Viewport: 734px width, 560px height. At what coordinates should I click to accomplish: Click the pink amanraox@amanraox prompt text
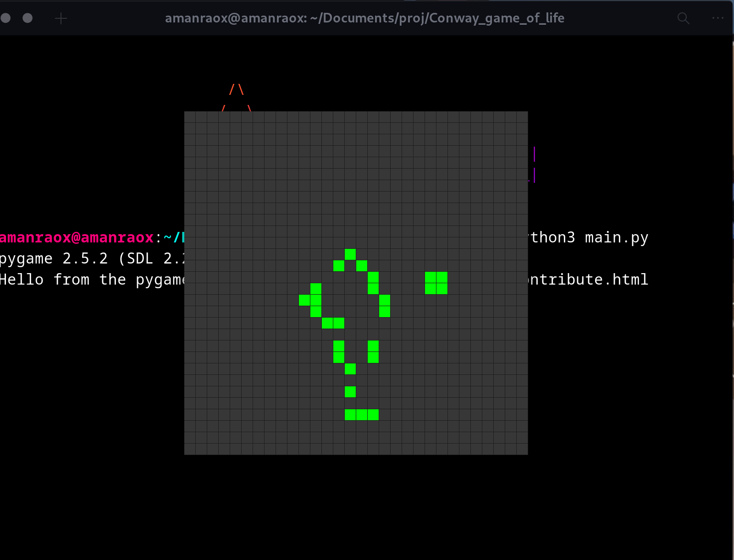tap(77, 237)
